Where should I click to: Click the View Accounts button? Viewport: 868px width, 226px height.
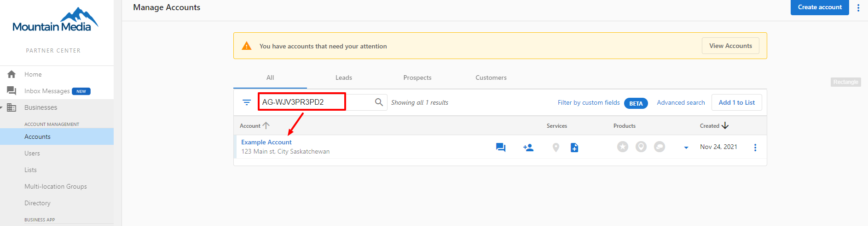pyautogui.click(x=730, y=46)
